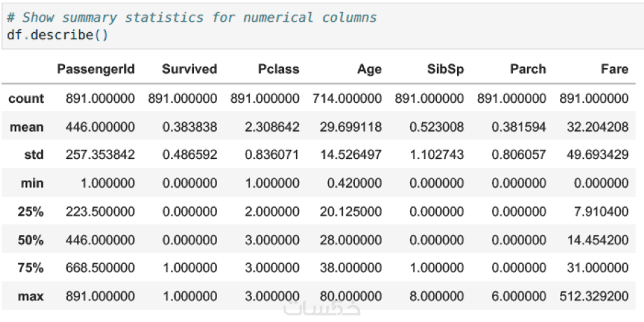Select the Fare column header
644x322 pixels.
614,69
